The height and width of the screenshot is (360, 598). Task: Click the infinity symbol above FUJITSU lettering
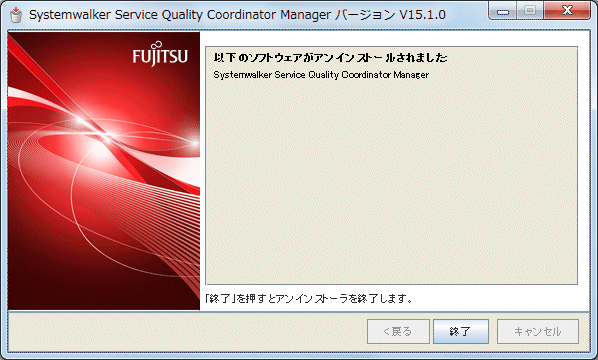point(157,46)
